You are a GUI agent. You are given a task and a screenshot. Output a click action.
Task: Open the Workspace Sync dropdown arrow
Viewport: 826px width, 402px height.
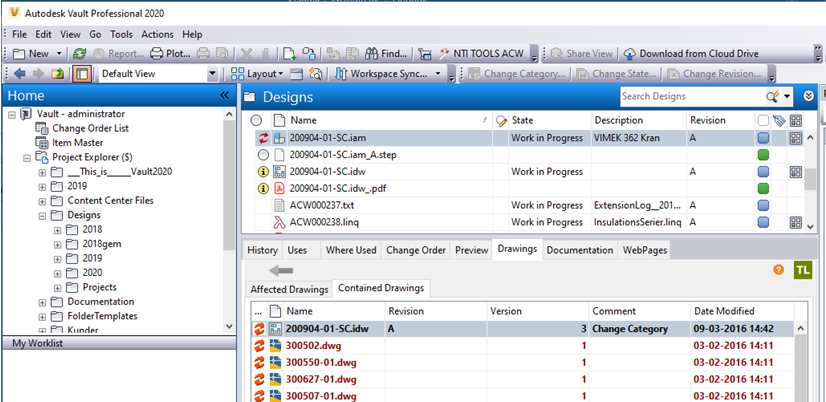pyautogui.click(x=438, y=74)
